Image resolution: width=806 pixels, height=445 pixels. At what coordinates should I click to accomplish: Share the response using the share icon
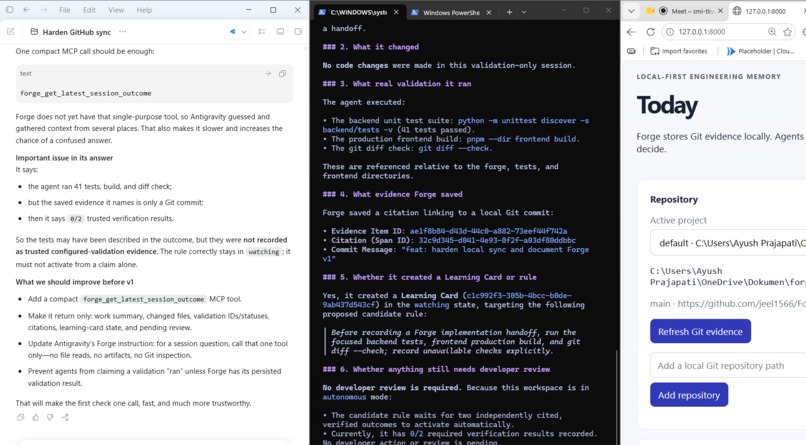point(65,417)
